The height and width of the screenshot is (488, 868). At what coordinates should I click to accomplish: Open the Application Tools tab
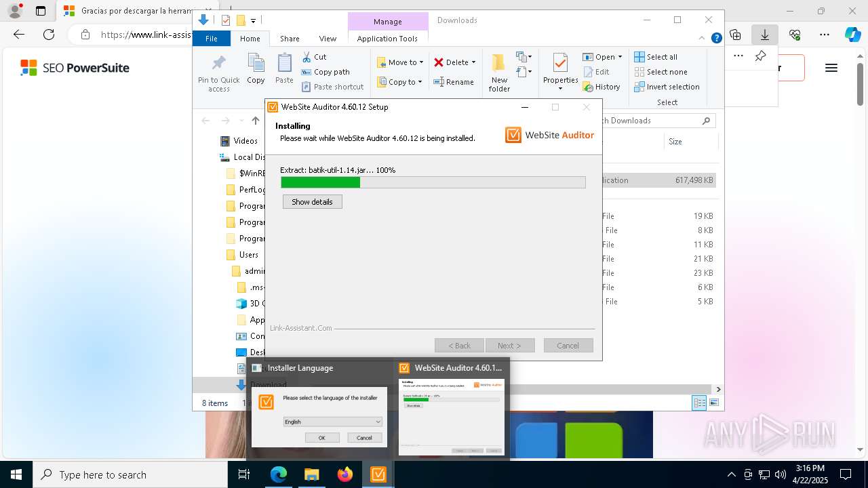click(x=387, y=39)
